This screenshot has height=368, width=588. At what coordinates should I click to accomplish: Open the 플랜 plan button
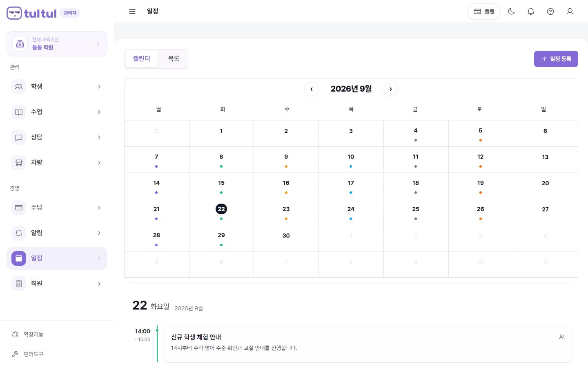(484, 11)
